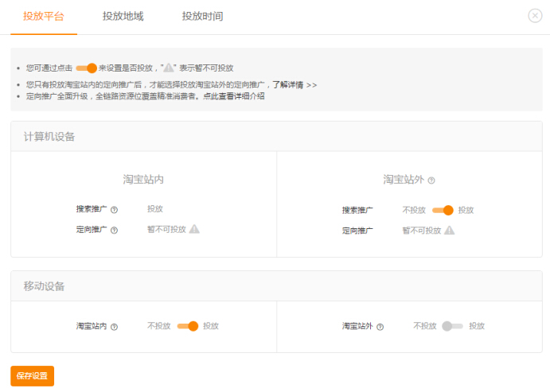Enable the mobile 淘宝站外 delivery switch
The height and width of the screenshot is (392, 550).
click(452, 325)
